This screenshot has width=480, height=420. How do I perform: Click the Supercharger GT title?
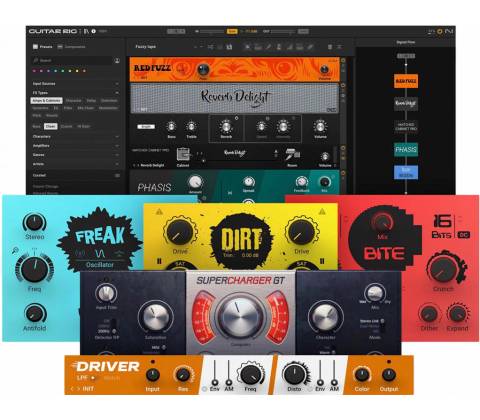[240, 281]
